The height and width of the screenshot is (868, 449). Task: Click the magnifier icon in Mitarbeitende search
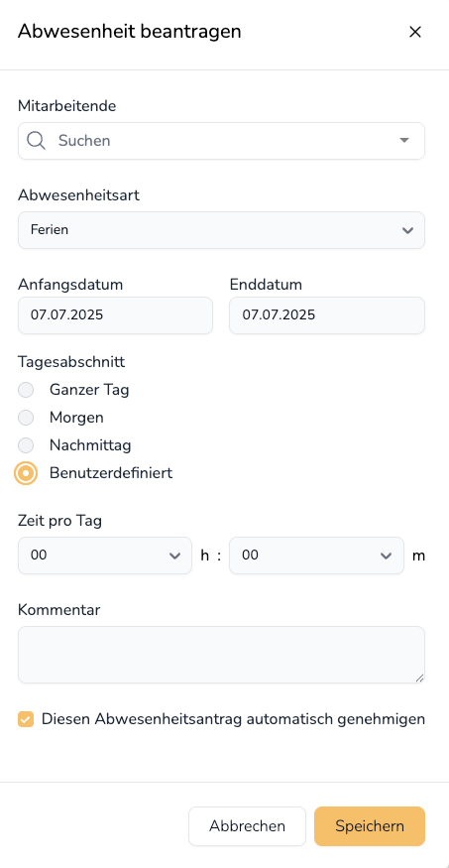click(x=36, y=141)
